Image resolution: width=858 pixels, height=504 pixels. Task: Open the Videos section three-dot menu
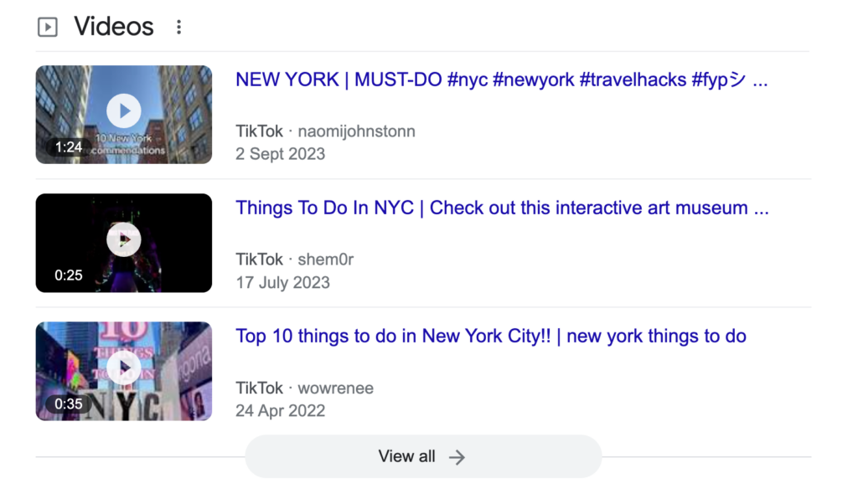tap(178, 27)
